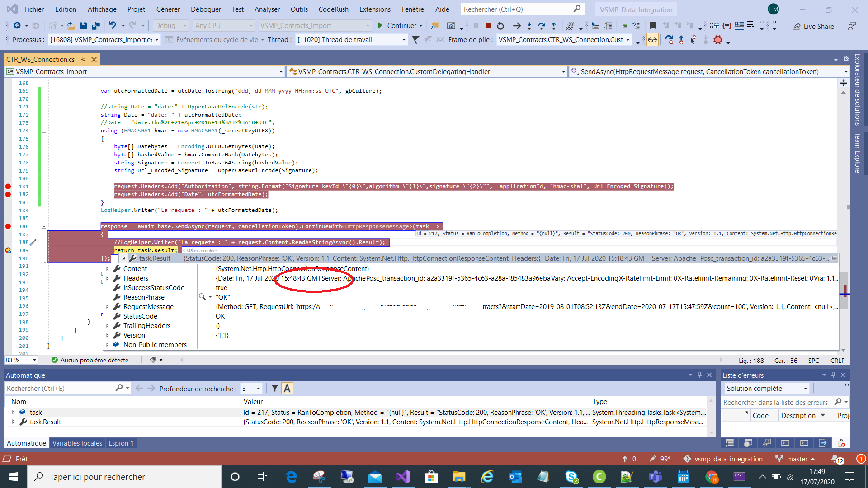Click the red Stop debugging button

coord(488,26)
